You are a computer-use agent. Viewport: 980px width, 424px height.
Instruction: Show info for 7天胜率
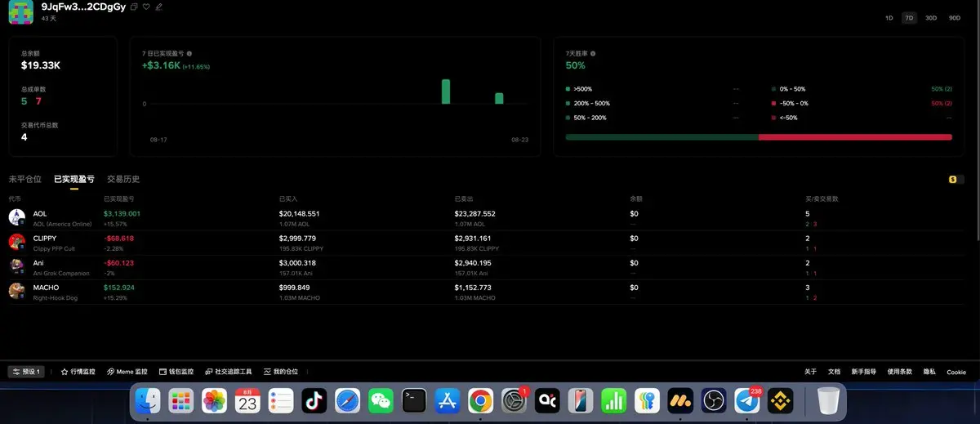pyautogui.click(x=593, y=53)
